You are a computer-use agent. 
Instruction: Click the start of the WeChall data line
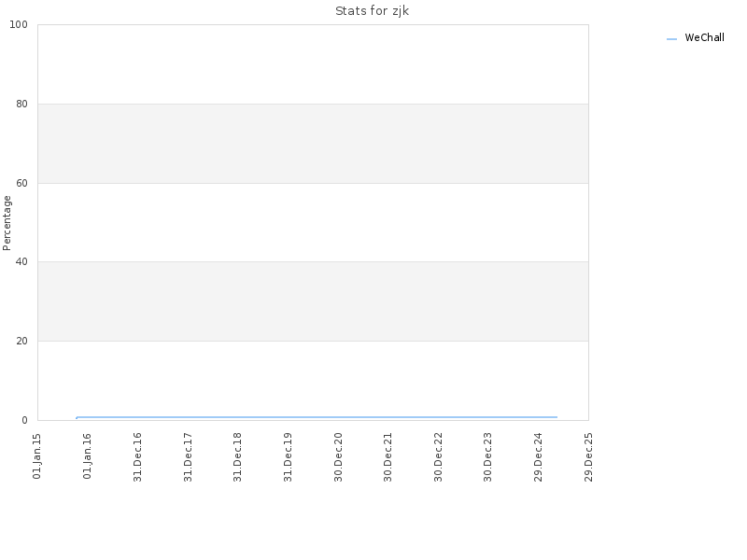[77, 418]
